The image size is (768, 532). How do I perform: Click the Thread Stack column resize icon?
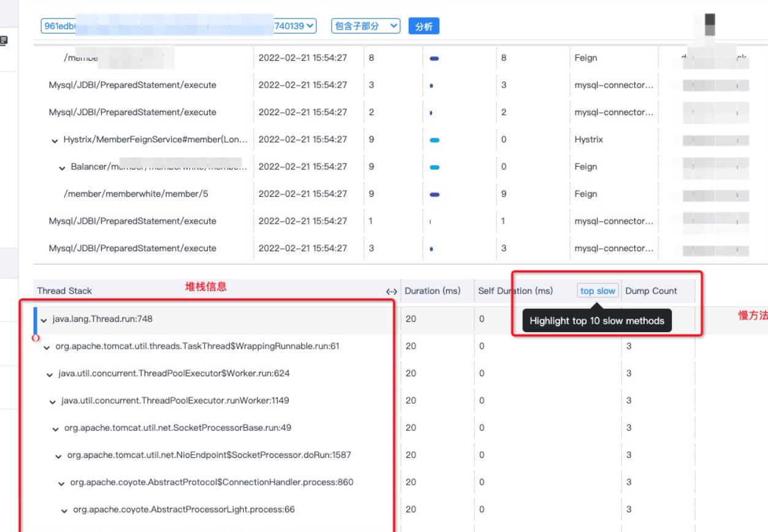(x=391, y=291)
